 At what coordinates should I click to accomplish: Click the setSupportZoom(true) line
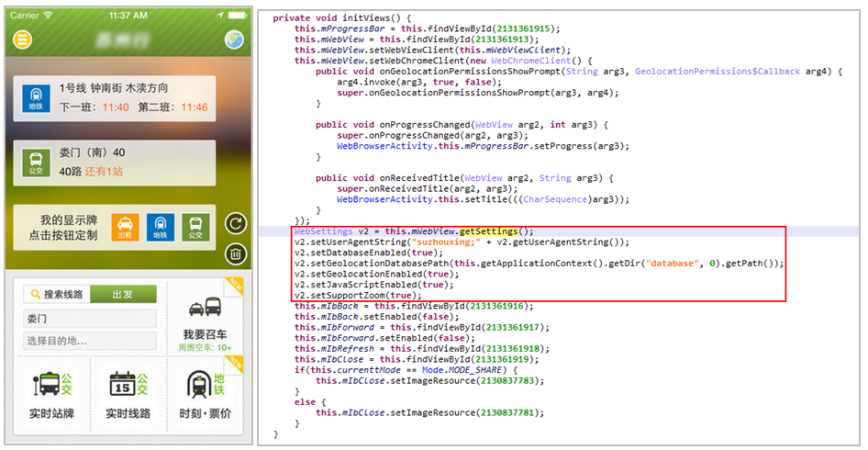click(x=358, y=296)
